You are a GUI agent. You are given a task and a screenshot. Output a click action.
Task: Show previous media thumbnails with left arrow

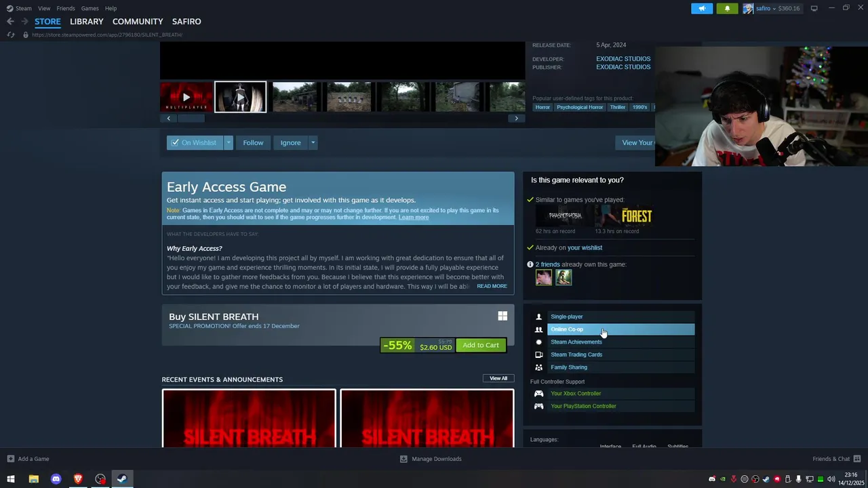coord(169,118)
